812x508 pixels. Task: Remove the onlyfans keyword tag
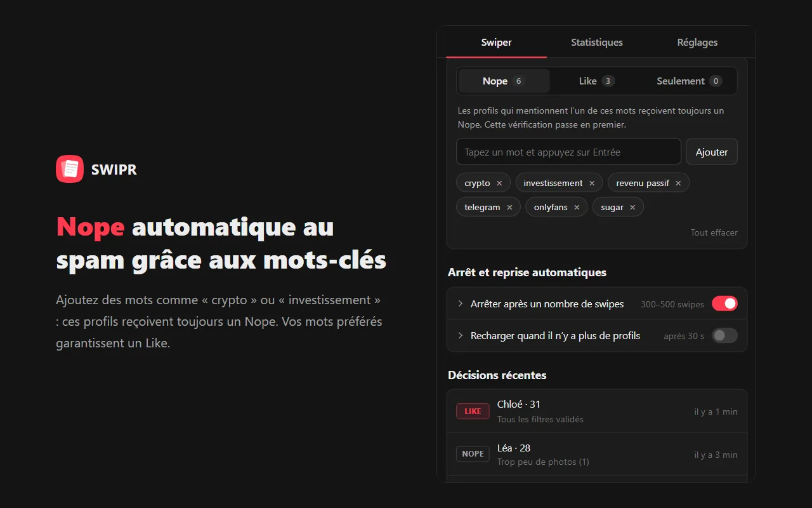577,207
